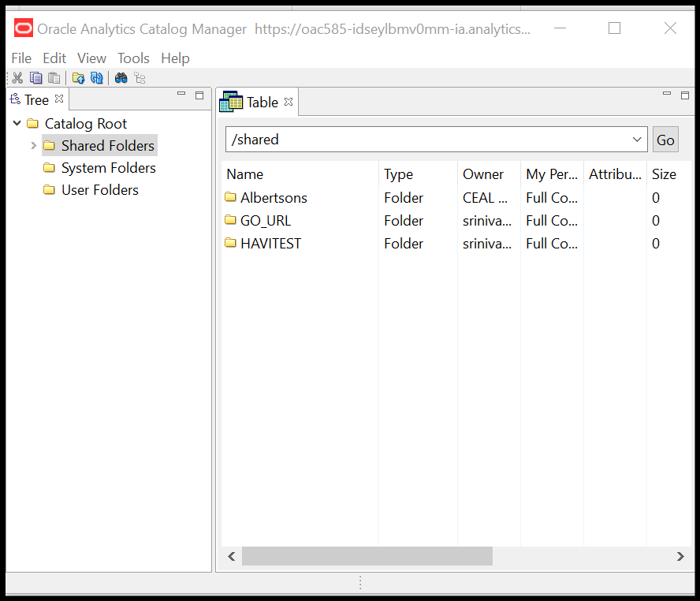This screenshot has width=700, height=601.
Task: Click Full Co... permission in Albertsons row
Action: 552,198
